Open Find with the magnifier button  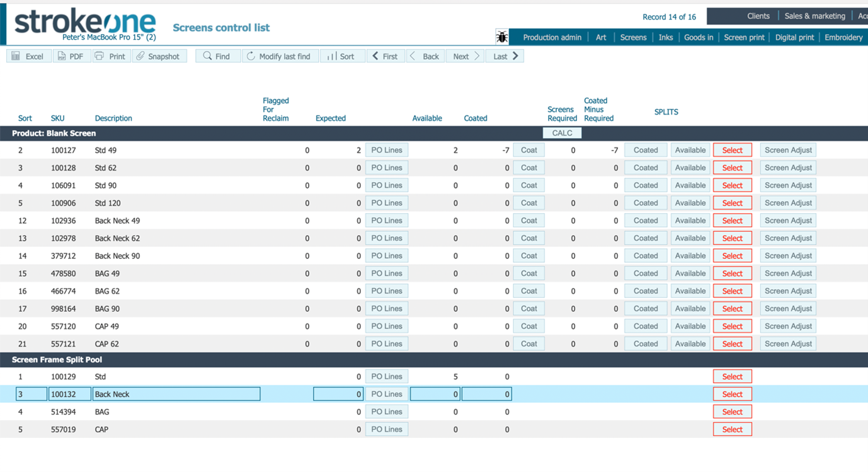217,56
